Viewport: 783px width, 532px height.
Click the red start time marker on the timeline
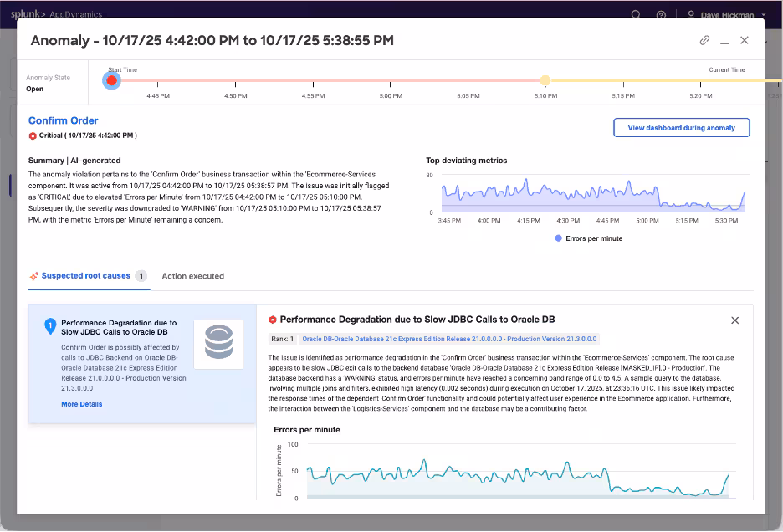(x=111, y=80)
